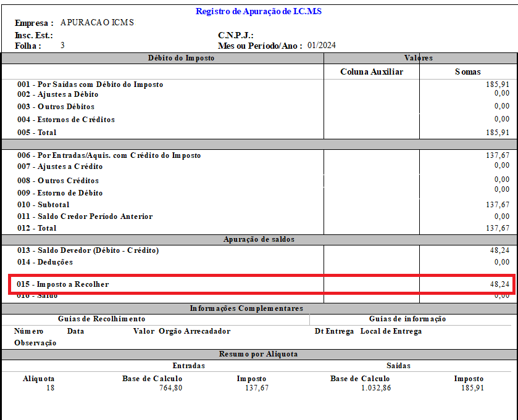Click the 'Orgão Arrecadador' column label
Screen dimensions: 518x420
pos(194,331)
